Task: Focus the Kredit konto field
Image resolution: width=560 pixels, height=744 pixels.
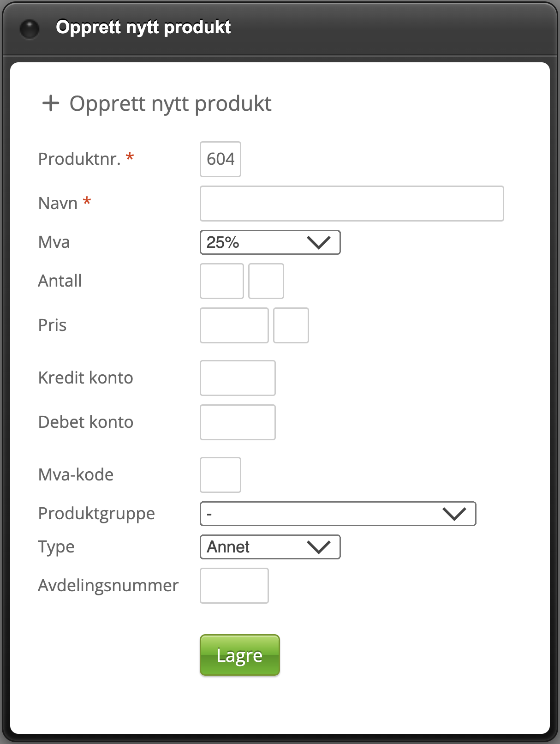Action: coord(238,378)
